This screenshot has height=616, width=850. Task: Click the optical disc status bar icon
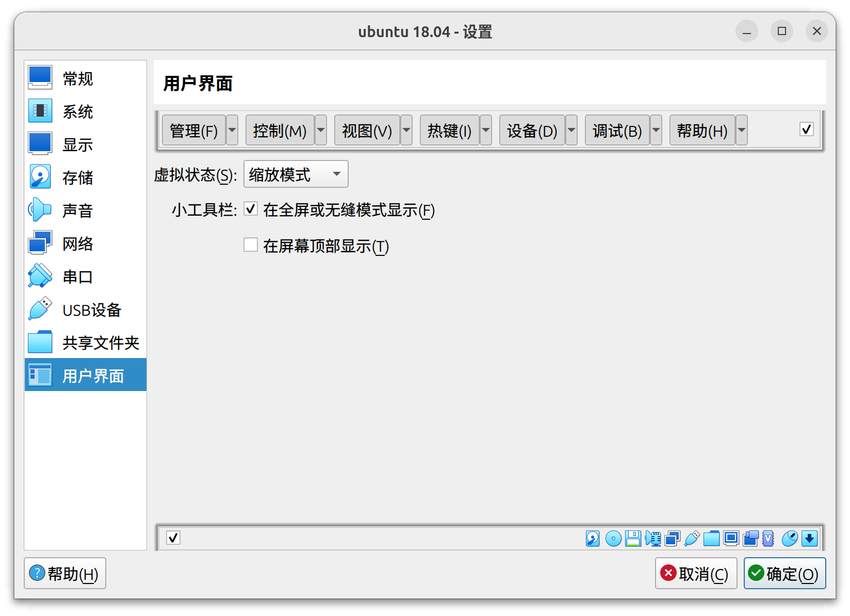pyautogui.click(x=613, y=539)
